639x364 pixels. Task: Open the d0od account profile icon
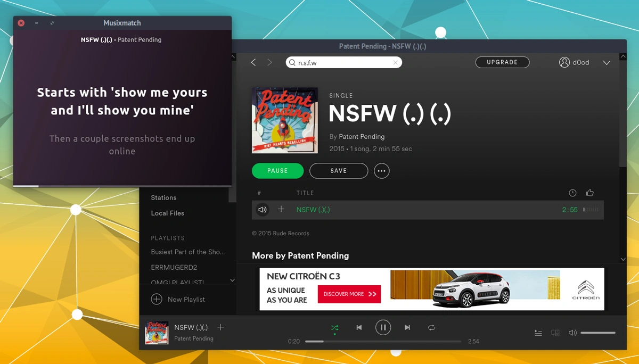(x=565, y=62)
